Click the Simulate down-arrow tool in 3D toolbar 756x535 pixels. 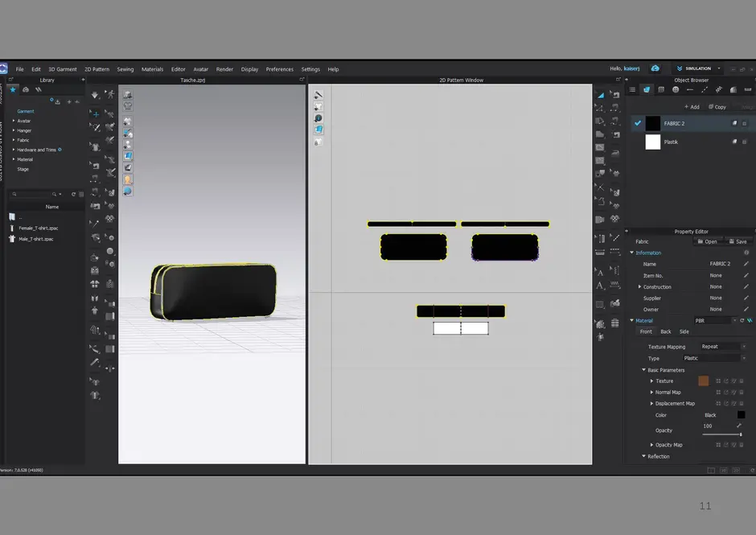[96, 95]
